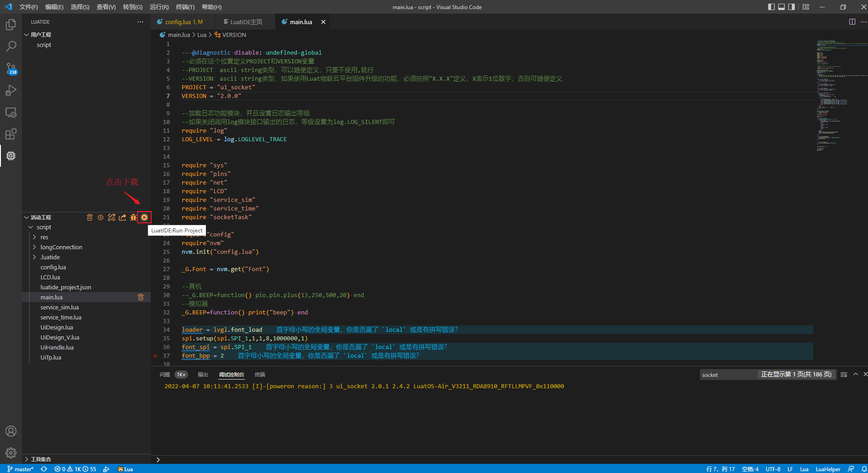Click the 空格: 4 indentation selector
Viewport: 868px width, 473px height.
(750, 469)
